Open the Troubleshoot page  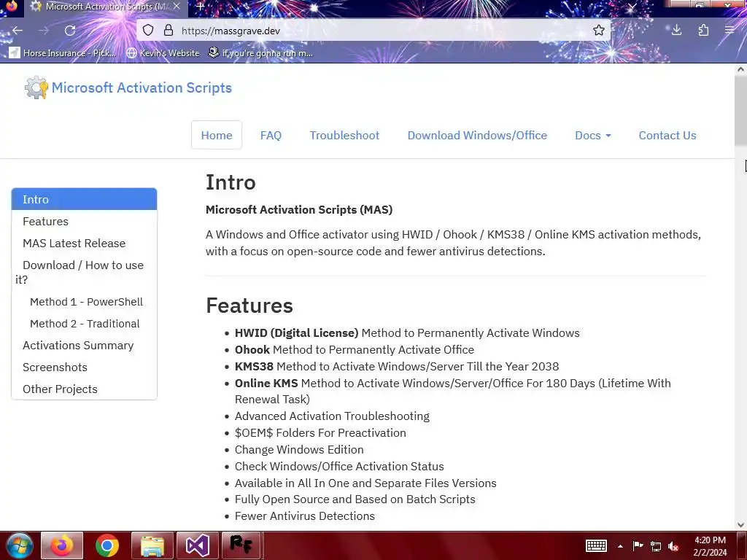coord(344,135)
